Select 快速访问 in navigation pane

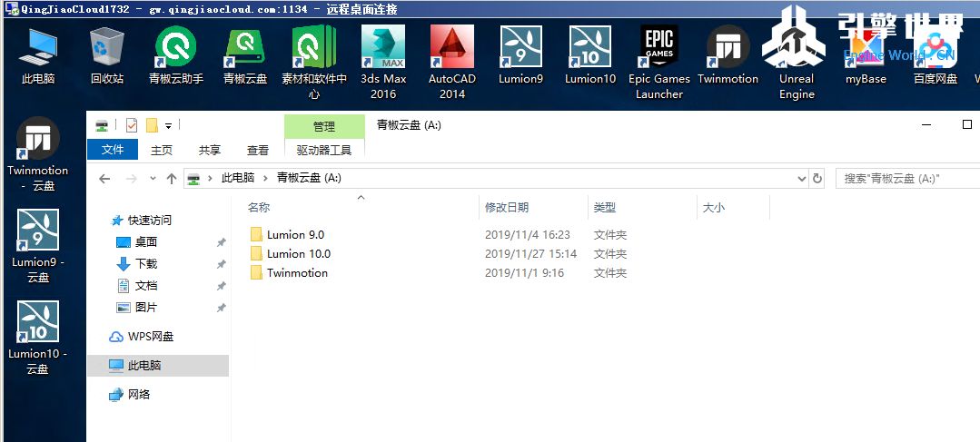click(149, 220)
